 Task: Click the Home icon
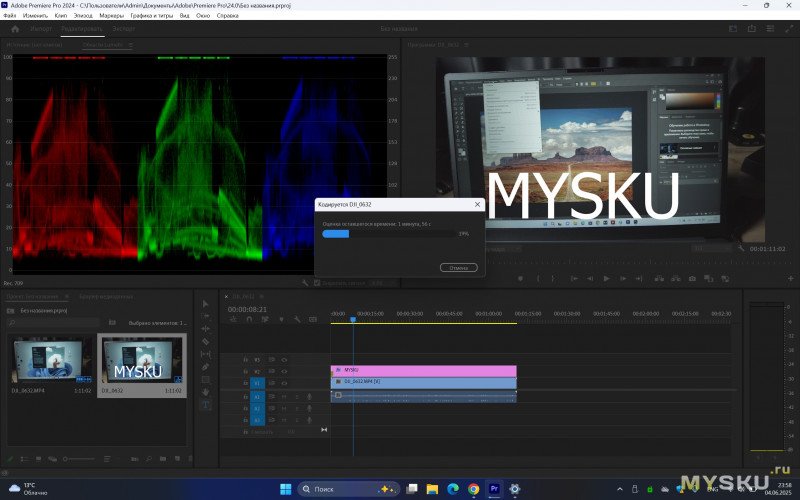pyautogui.click(x=15, y=29)
